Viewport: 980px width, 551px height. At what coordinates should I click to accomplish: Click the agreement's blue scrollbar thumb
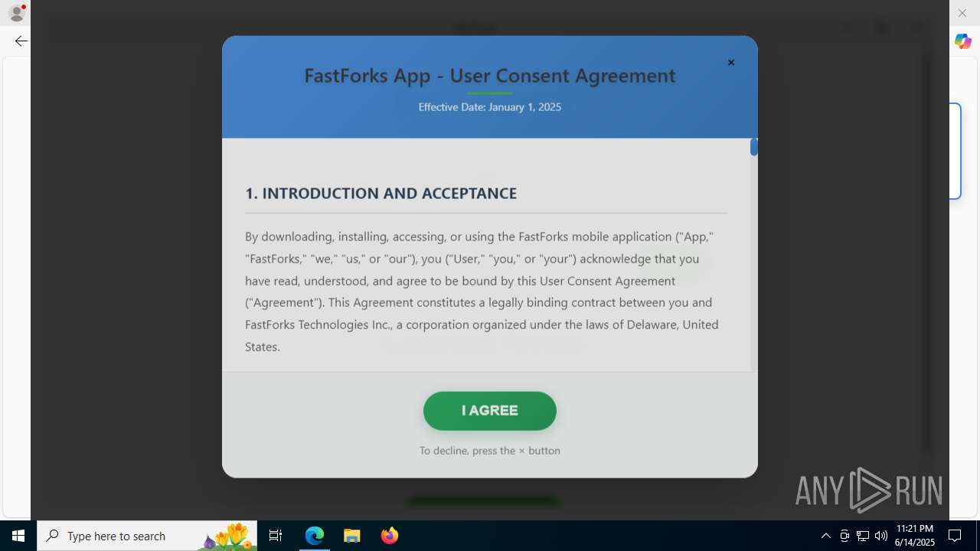[754, 147]
